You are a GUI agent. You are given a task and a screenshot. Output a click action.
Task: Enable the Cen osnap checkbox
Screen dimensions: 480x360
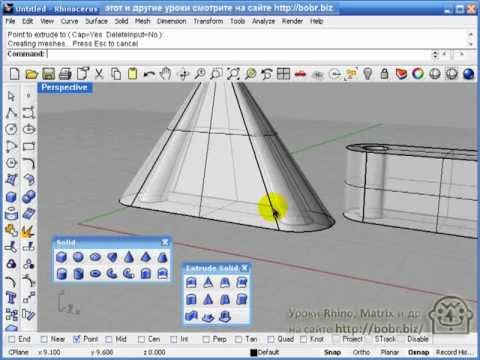[x=141, y=339]
